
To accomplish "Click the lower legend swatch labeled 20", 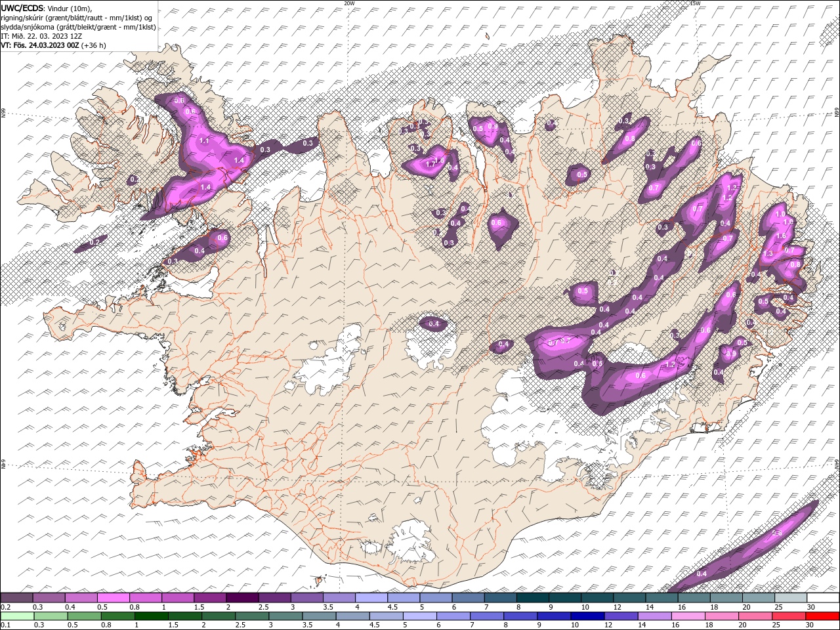I will pos(755,616).
